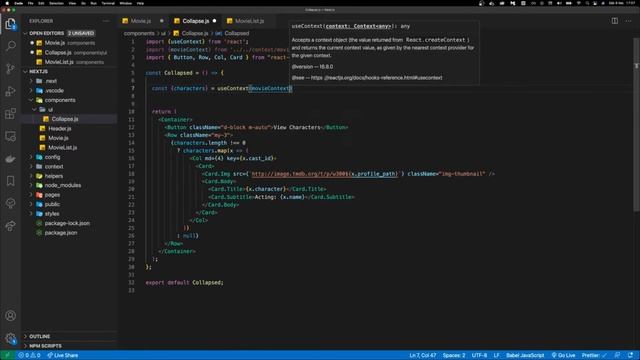
Task: Expand the config folder
Action: tap(52, 157)
